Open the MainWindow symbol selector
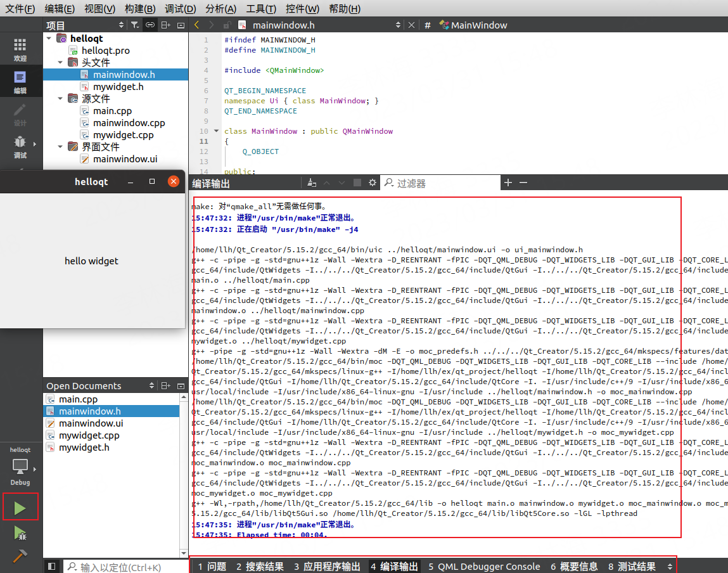This screenshot has width=728, height=573. click(x=473, y=25)
